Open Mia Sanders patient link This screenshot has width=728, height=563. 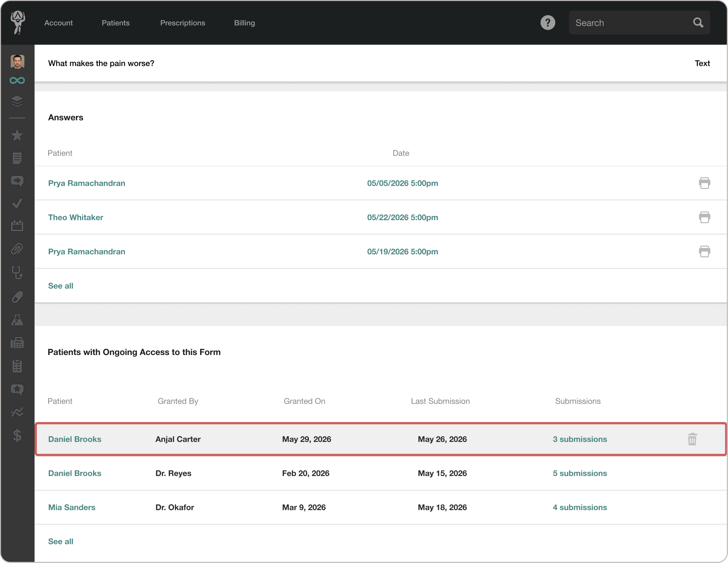click(72, 507)
